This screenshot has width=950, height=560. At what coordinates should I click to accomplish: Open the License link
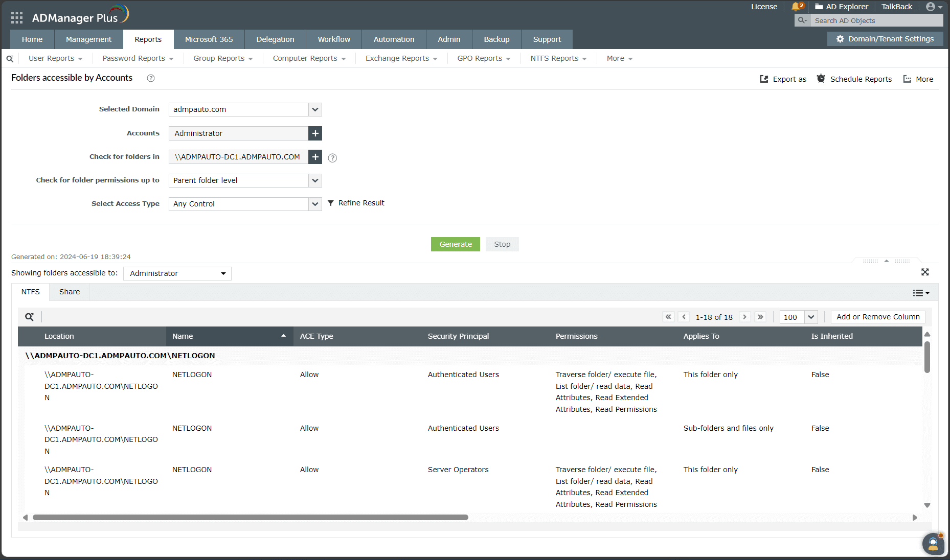tap(764, 7)
